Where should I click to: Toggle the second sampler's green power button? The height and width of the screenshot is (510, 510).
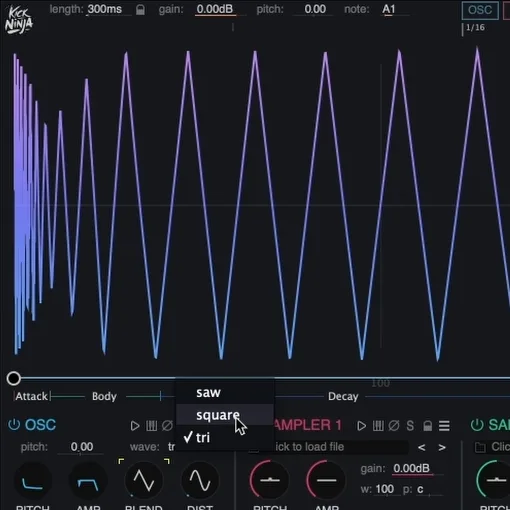(477, 425)
